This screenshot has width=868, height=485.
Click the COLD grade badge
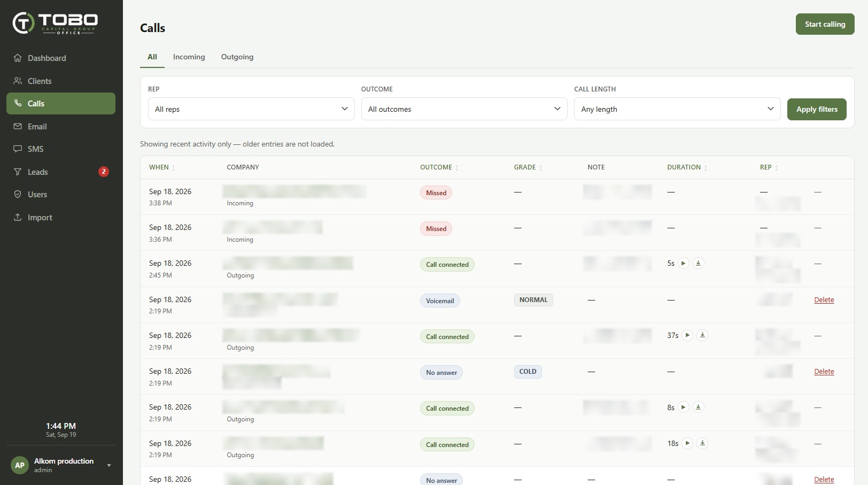point(528,372)
